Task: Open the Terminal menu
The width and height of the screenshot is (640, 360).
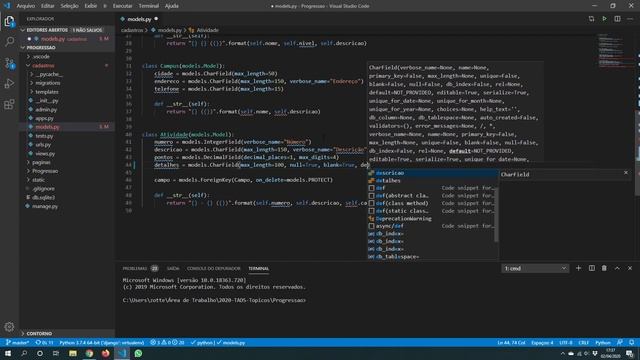Action: click(149, 6)
